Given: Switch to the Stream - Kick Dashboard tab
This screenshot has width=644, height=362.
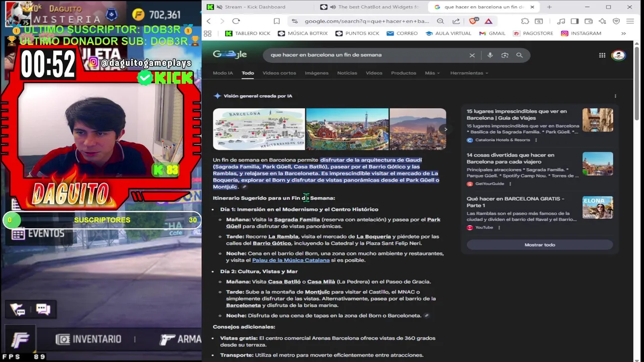Looking at the screenshot, I should [255, 7].
